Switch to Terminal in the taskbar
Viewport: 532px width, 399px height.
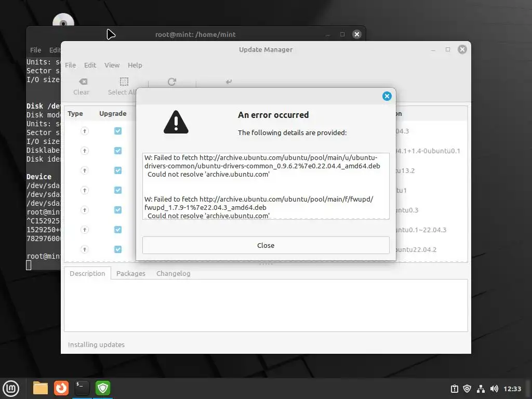point(82,388)
